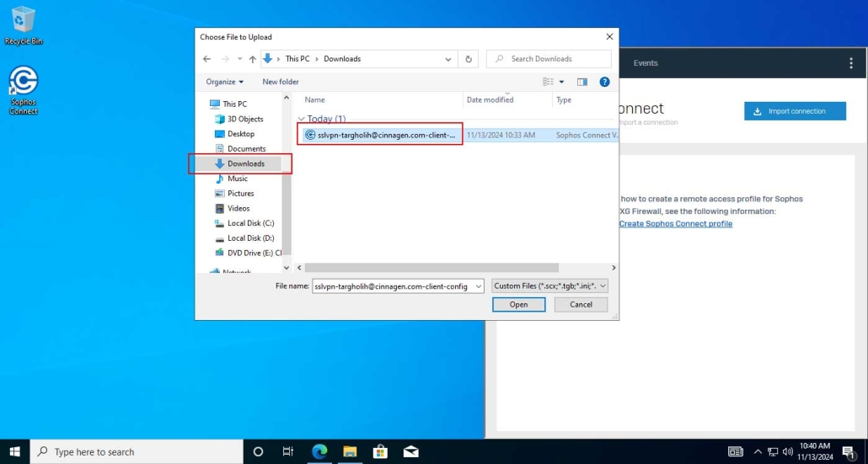
Task: Go up one folder with the up arrow
Action: tap(253, 59)
